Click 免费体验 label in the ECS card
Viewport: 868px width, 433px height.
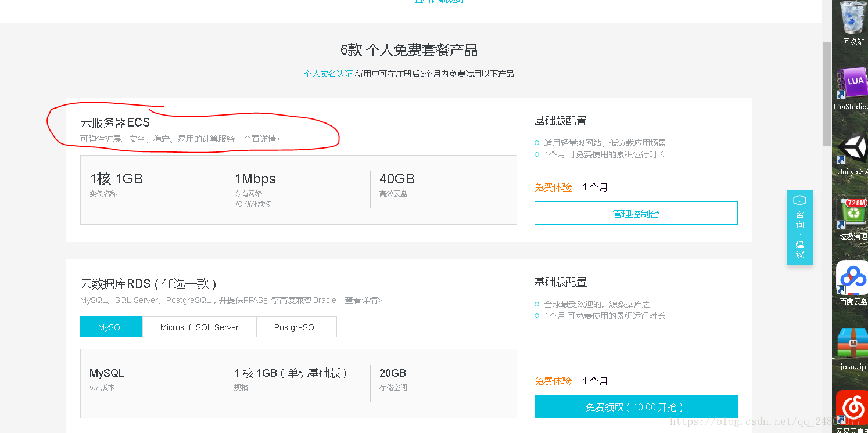(x=553, y=187)
